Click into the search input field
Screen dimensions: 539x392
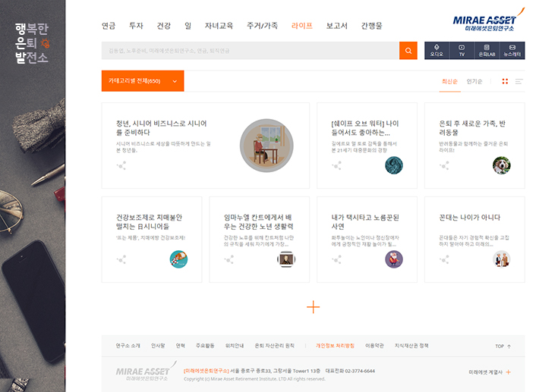[251, 51]
